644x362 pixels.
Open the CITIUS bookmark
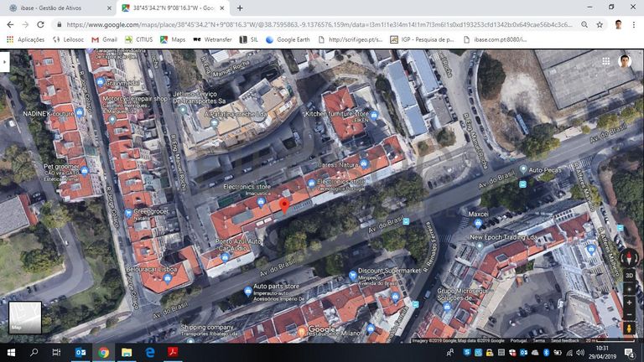pos(139,39)
